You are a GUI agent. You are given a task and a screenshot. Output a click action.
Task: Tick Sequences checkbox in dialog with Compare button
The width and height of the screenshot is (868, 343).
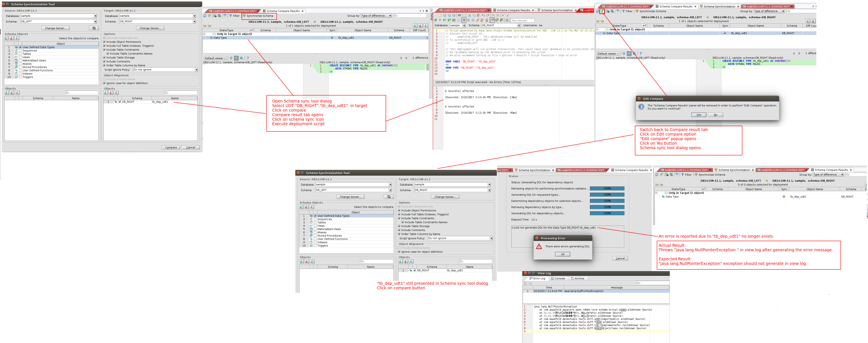pos(20,51)
